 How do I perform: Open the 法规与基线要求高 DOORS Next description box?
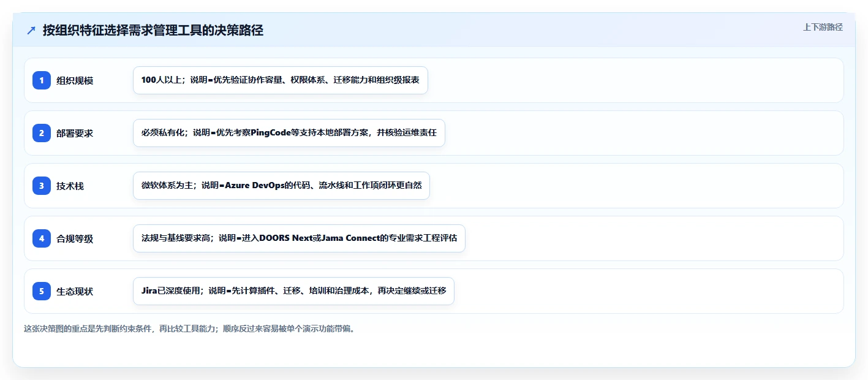pyautogui.click(x=299, y=238)
